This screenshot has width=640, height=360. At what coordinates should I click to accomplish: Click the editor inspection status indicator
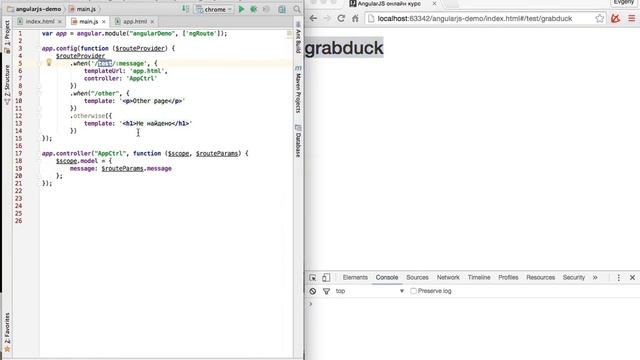coord(289,33)
